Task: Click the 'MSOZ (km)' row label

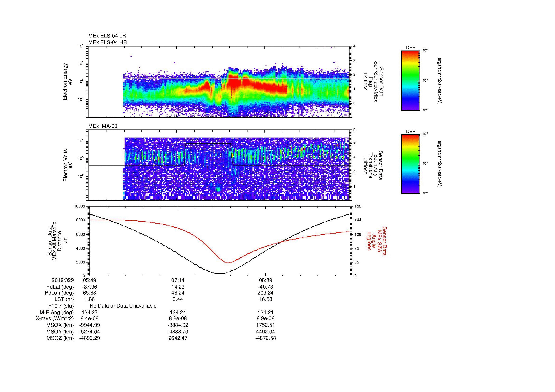Action: coord(60,338)
